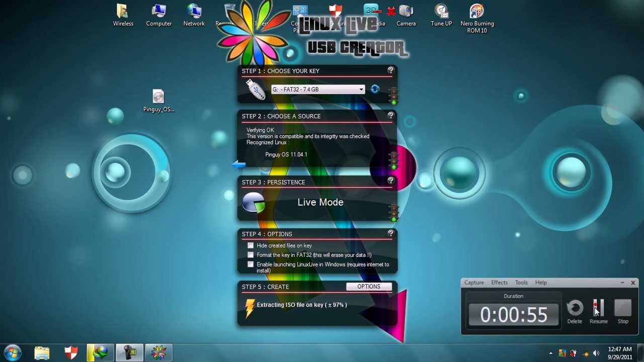Refresh the USB key list
The height and width of the screenshot is (362, 644).
point(375,89)
